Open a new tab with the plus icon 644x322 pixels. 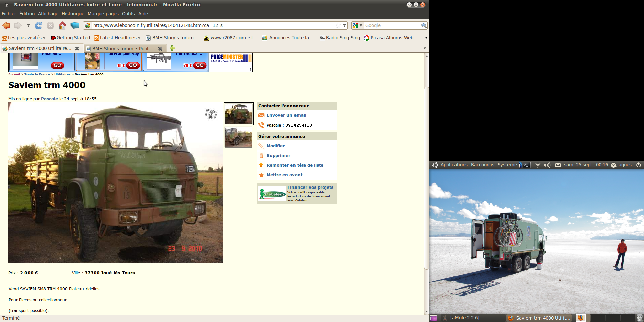click(172, 48)
